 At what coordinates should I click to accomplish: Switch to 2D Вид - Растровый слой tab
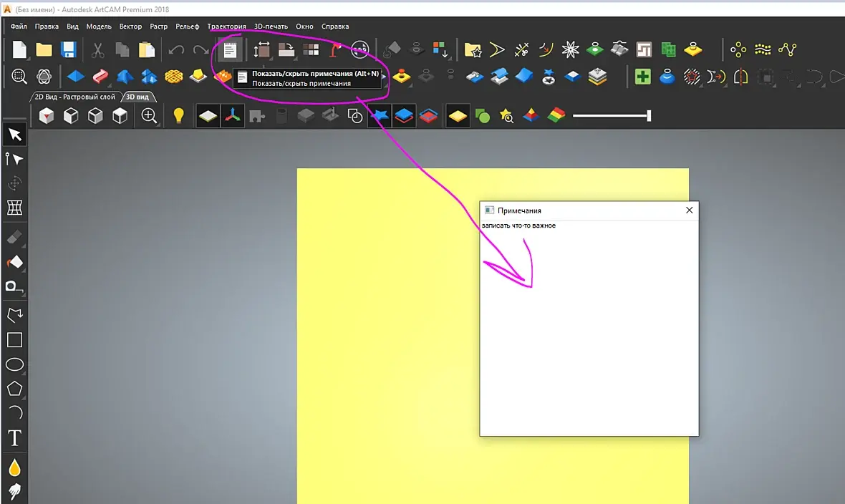[x=74, y=97]
